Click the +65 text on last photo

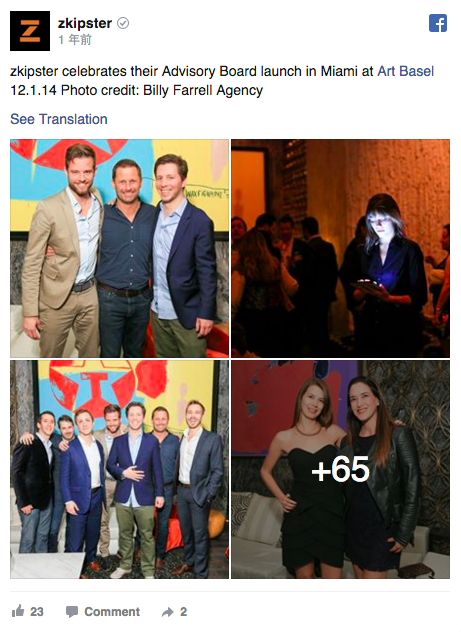pyautogui.click(x=341, y=470)
